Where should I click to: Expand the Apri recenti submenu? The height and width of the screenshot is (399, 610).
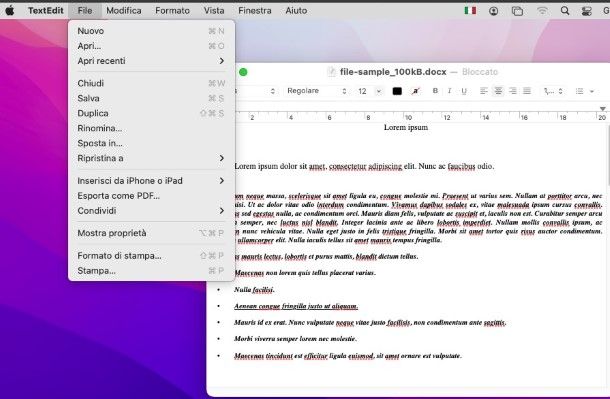[151, 61]
